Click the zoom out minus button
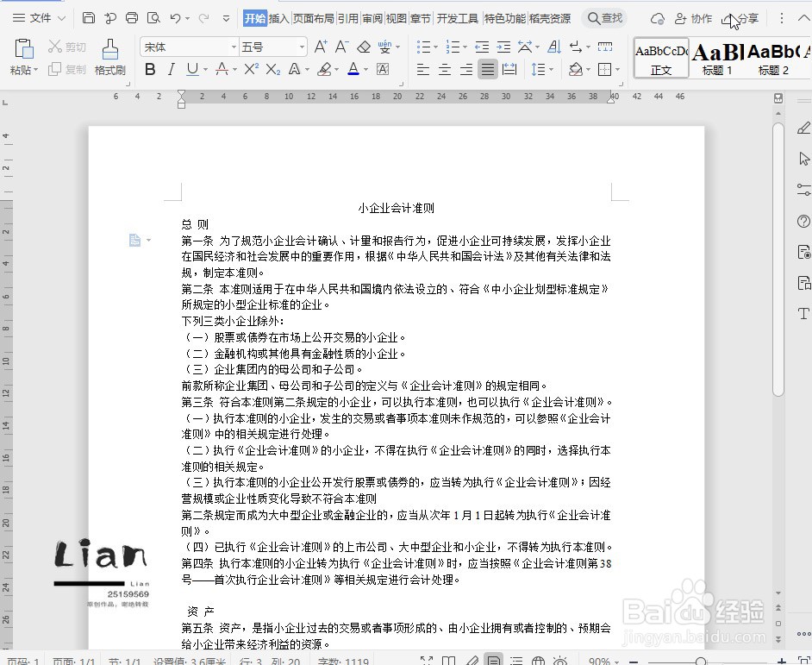Image resolution: width=812 pixels, height=665 pixels. point(633,662)
